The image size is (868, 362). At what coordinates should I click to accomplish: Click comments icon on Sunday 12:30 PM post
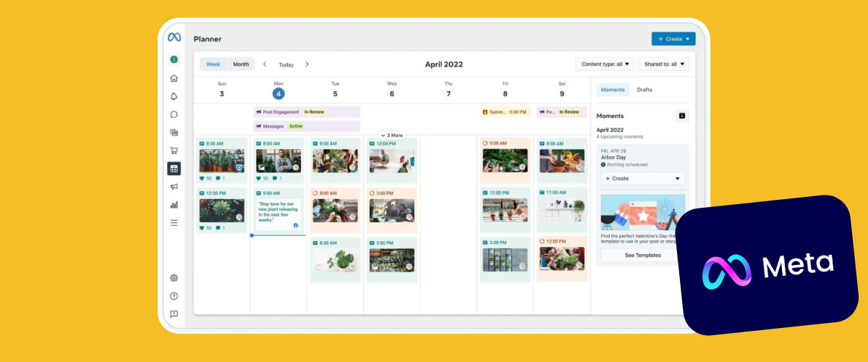(218, 227)
